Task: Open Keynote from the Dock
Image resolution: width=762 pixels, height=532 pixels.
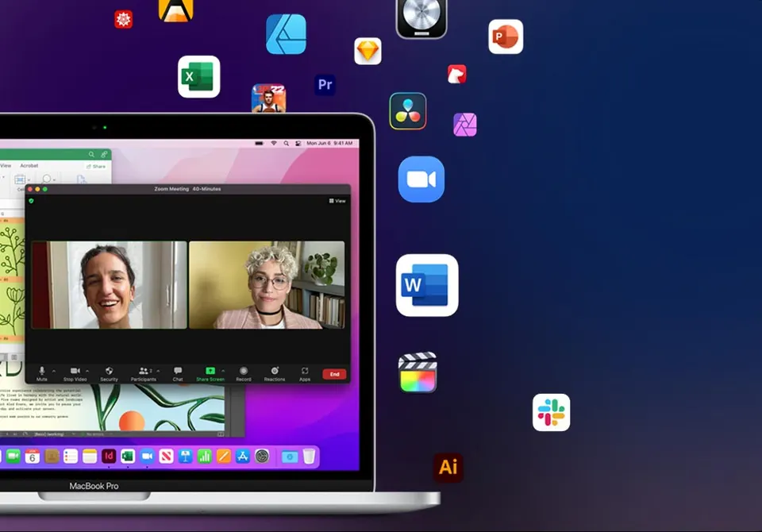Action: click(185, 456)
